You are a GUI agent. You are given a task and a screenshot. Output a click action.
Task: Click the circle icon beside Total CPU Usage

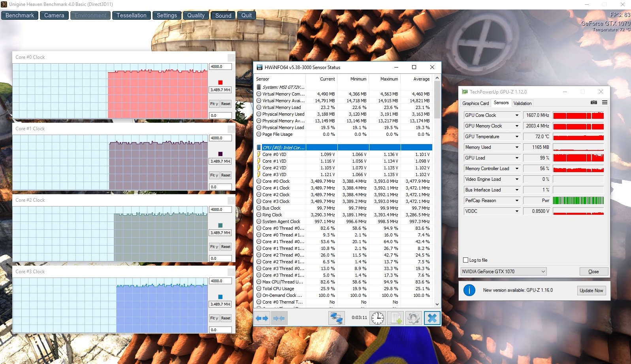point(259,289)
